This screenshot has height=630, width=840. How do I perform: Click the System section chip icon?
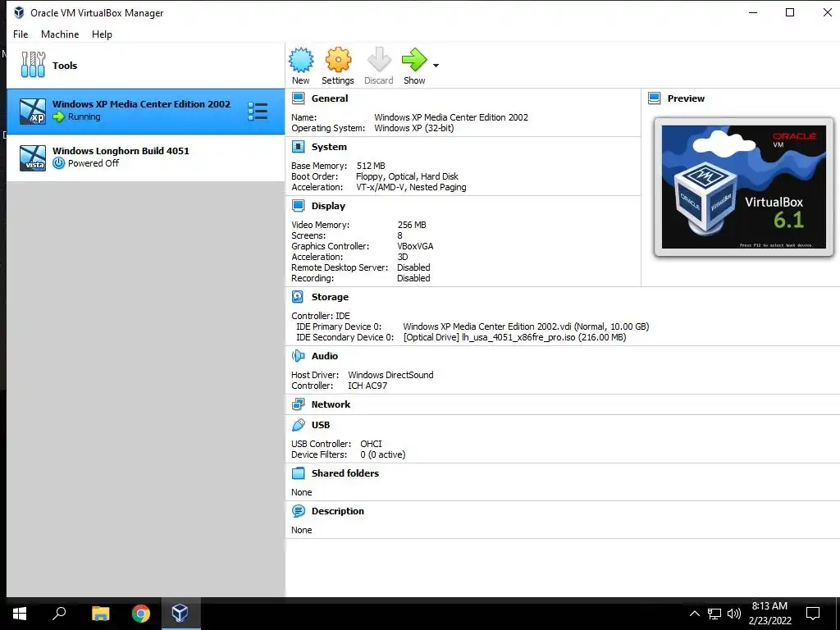click(298, 147)
